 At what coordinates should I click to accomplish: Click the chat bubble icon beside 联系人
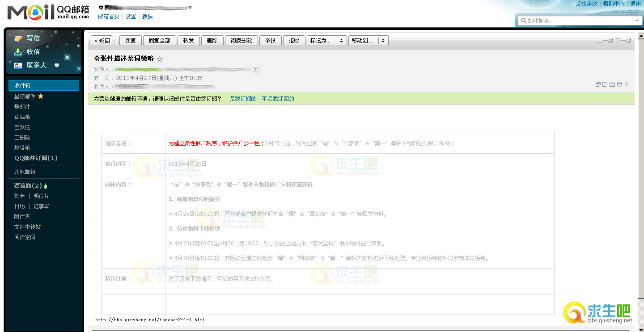(x=57, y=65)
